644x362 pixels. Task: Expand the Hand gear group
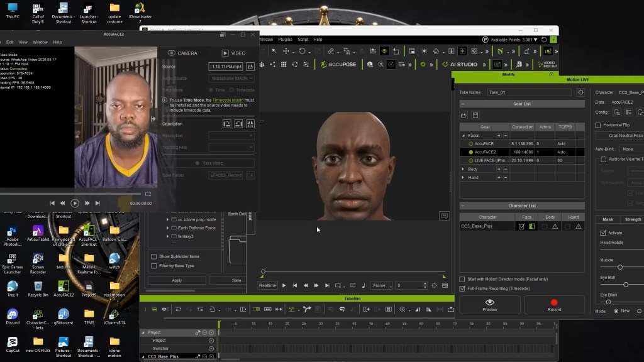[x=463, y=178]
